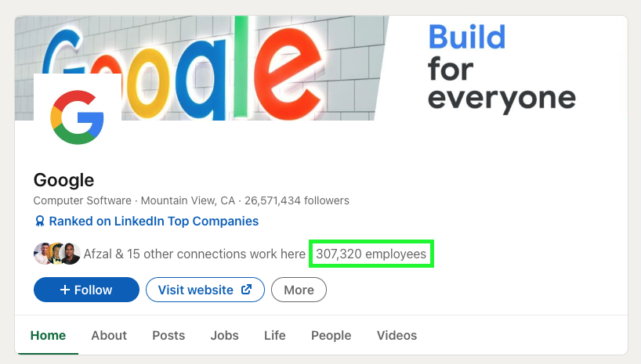Follow the Google company page

[86, 290]
